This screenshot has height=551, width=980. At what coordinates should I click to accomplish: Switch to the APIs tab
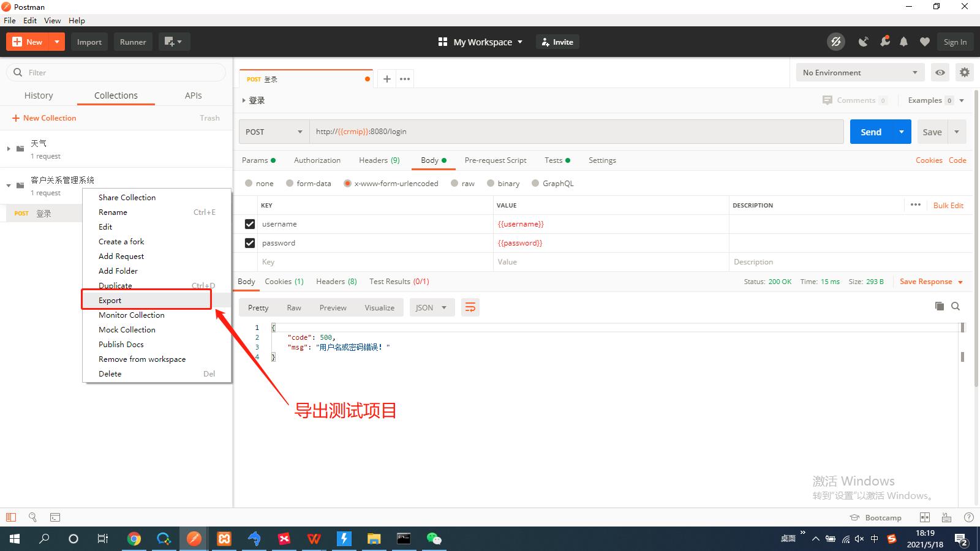(193, 96)
